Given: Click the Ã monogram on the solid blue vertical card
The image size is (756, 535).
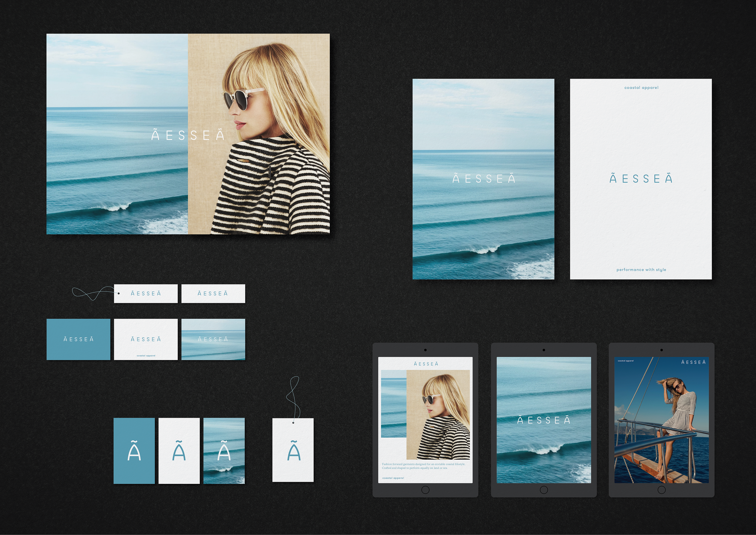Looking at the screenshot, I should [134, 451].
